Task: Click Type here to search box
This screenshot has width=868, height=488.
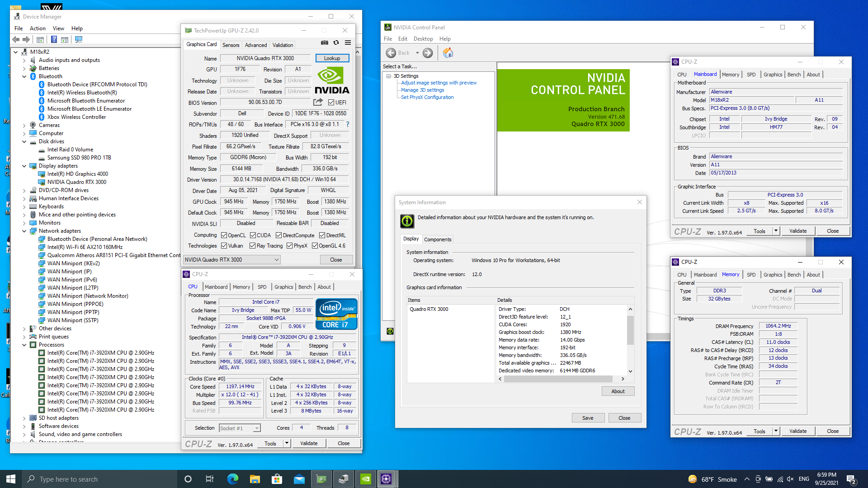Action: 99,479
